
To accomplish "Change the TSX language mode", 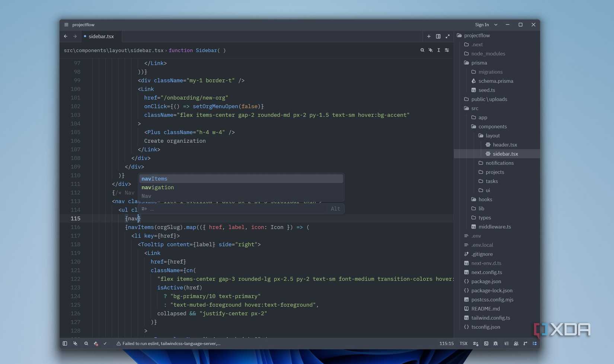I will [463, 344].
